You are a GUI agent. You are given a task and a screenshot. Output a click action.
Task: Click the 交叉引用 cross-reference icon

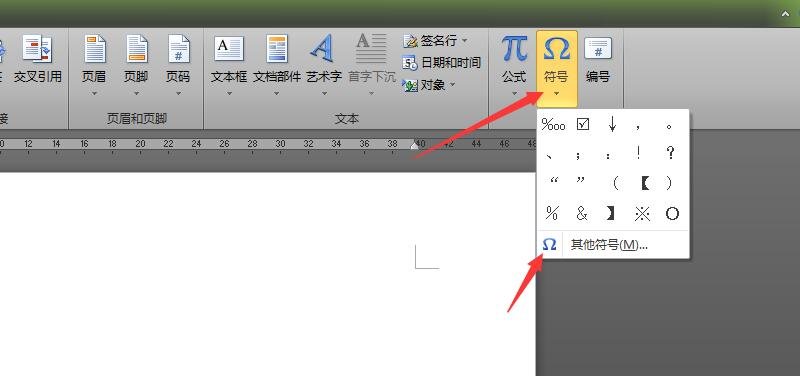point(37,48)
